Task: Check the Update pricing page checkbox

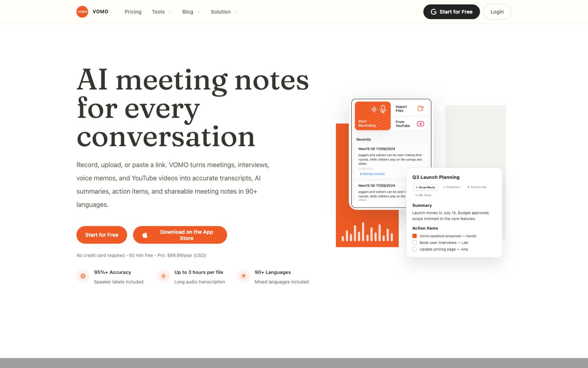Action: 415,249
